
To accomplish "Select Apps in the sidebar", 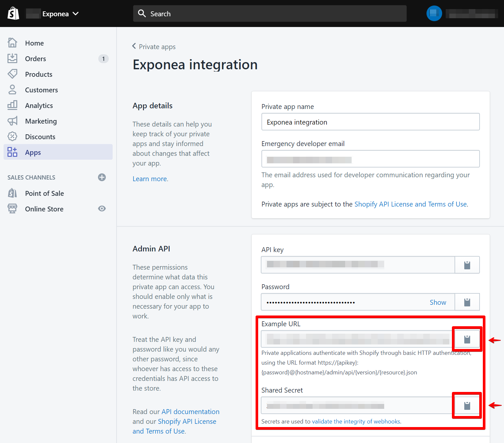I will point(58,152).
